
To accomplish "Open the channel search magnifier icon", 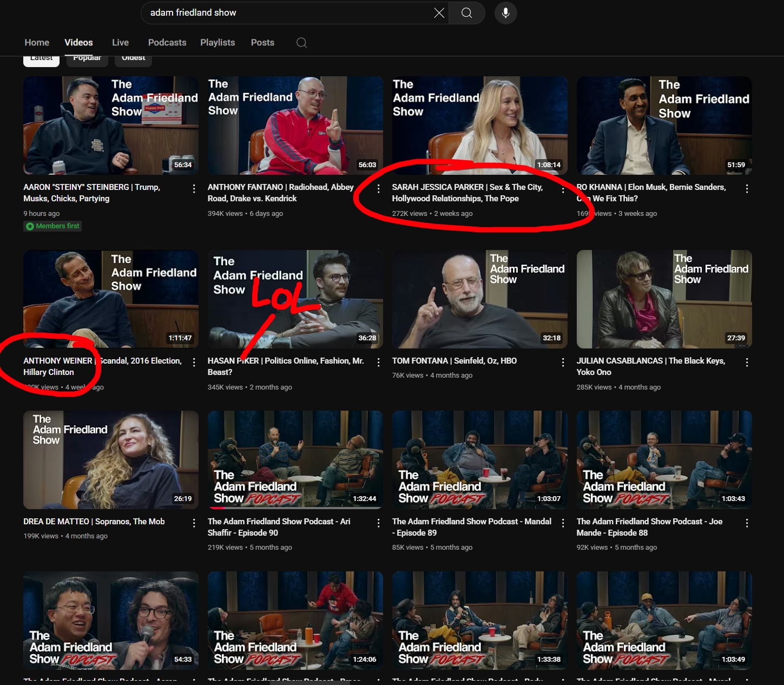I will tap(302, 43).
